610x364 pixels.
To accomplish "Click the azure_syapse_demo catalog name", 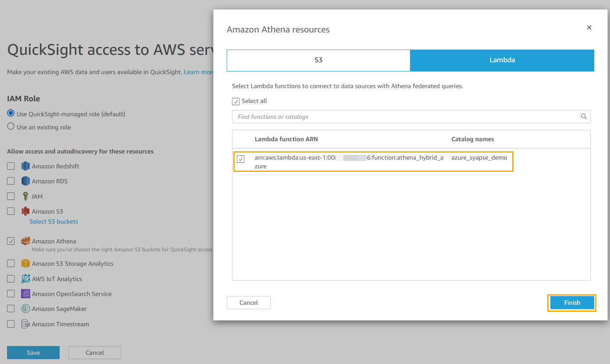I will (x=479, y=157).
